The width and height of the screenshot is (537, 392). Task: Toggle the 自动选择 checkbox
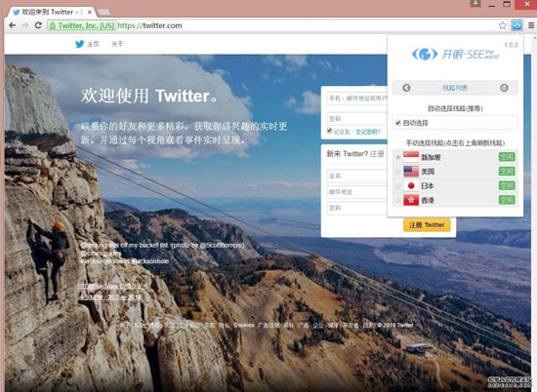pos(398,123)
